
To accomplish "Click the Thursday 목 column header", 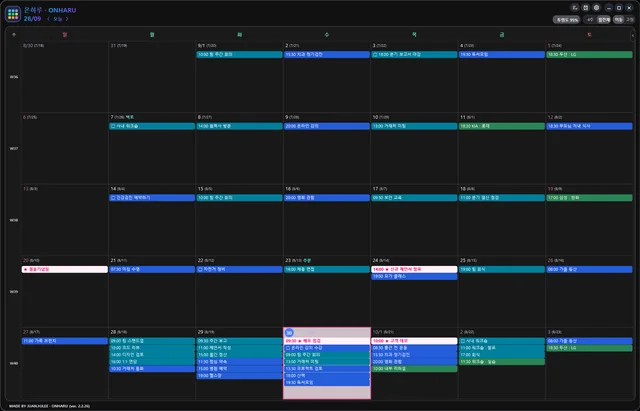I will 414,35.
